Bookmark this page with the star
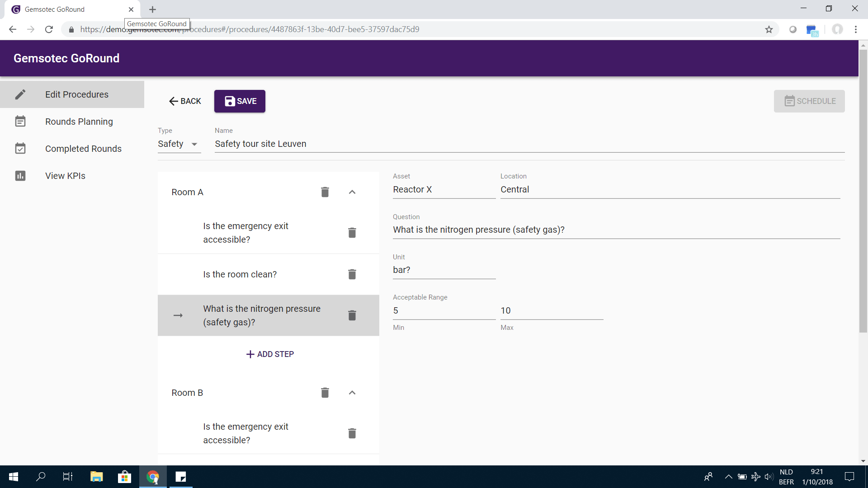This screenshot has width=868, height=488. [769, 29]
